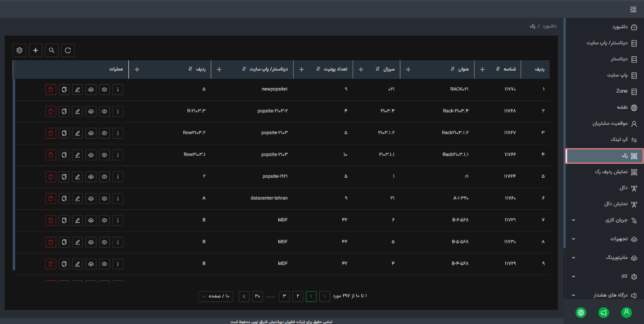Toggle sidebar with top-right collapse icon
Image resolution: width=644 pixels, height=324 pixels.
click(634, 9)
